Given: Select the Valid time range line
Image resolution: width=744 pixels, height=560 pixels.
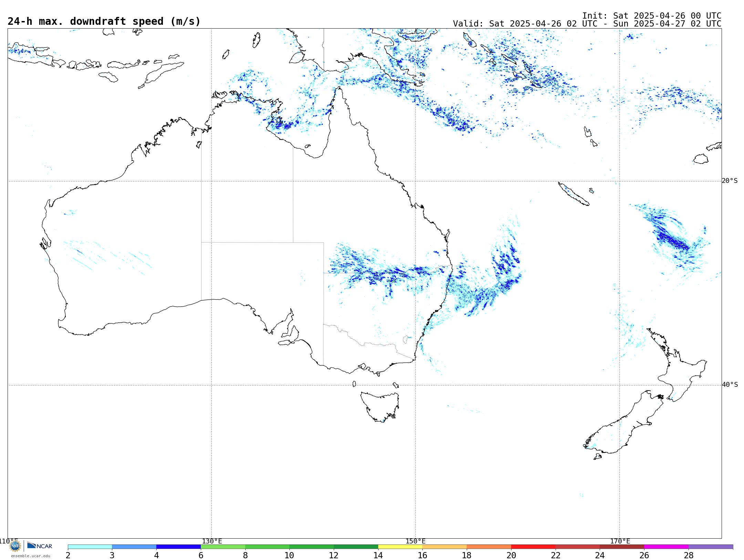Looking at the screenshot, I should pyautogui.click(x=587, y=24).
